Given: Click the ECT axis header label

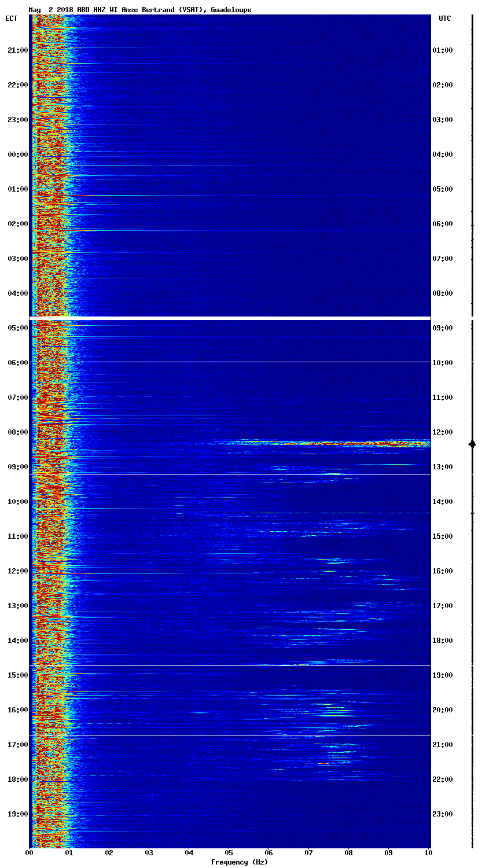Looking at the screenshot, I should pyautogui.click(x=12, y=19).
